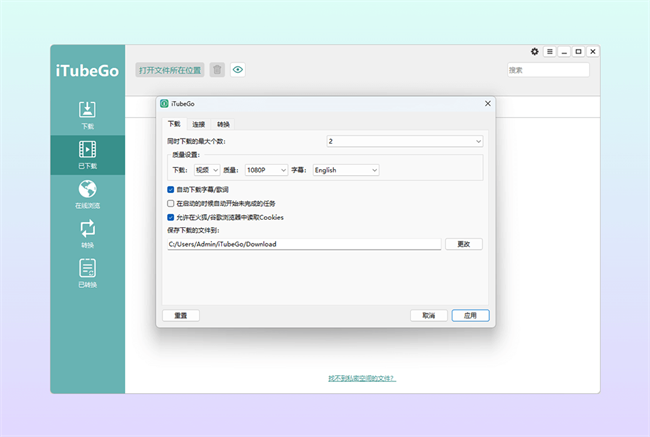Viewport: 650px width, 437px height.
Task: Uncheck 允许在火狐/谷歌浏览器中读取Cookies checkbox
Action: click(x=171, y=216)
